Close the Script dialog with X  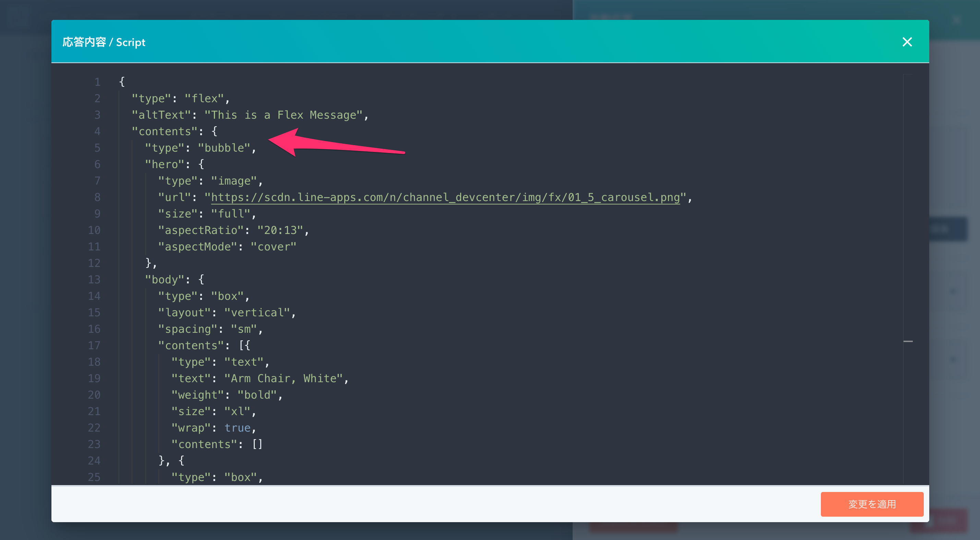tap(907, 42)
